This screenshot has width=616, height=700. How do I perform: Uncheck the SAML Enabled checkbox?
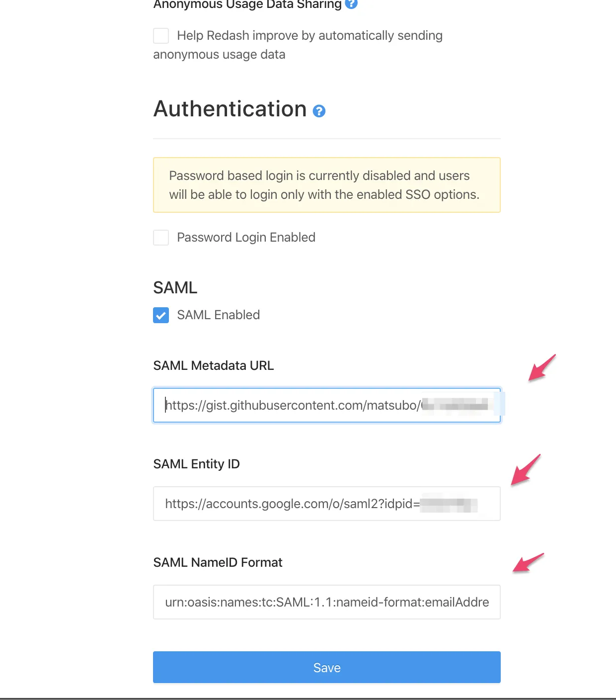[x=161, y=315]
